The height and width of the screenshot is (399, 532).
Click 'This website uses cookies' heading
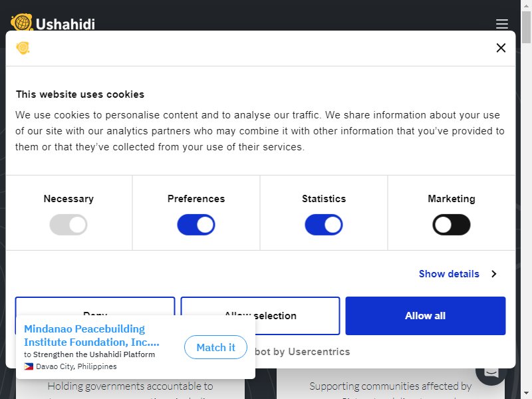[80, 94]
